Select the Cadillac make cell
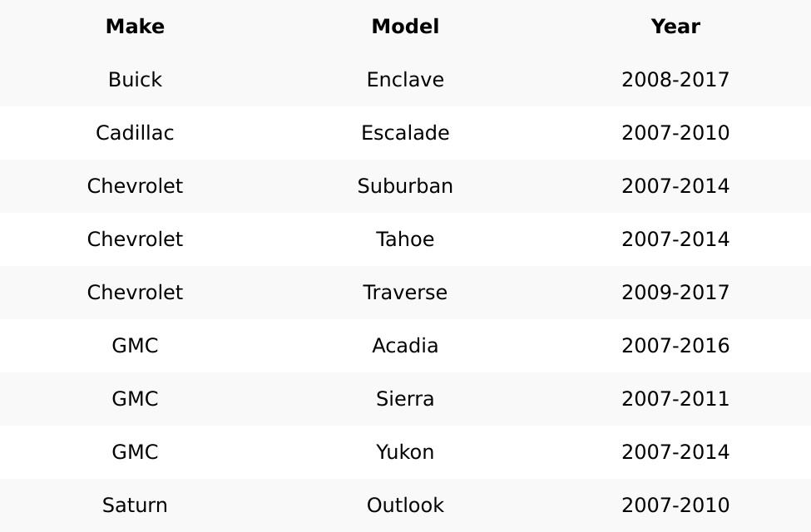 135,133
